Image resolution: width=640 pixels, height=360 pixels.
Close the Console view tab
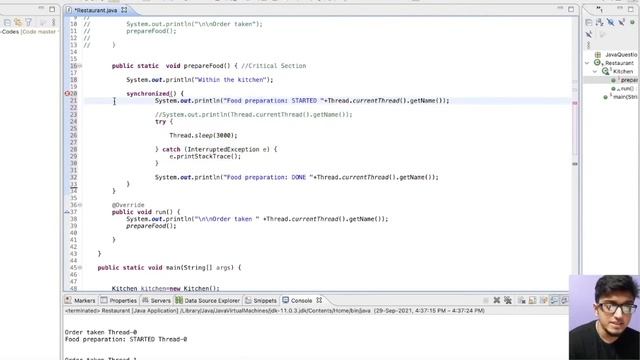tap(319, 300)
